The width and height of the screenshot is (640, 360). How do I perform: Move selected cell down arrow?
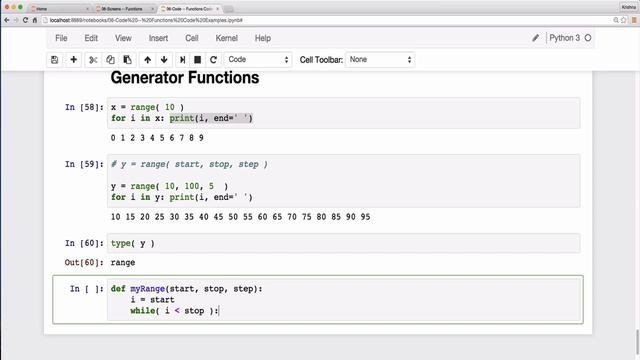(x=164, y=60)
